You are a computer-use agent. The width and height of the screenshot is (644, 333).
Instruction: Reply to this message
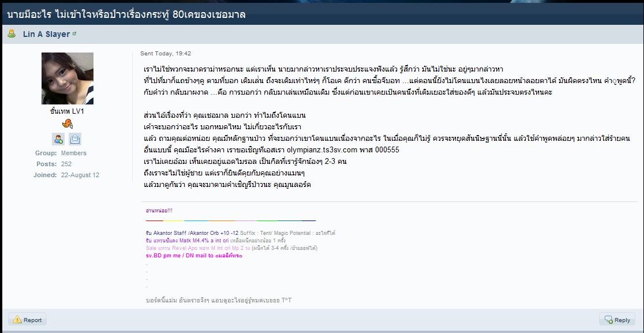coord(617,320)
